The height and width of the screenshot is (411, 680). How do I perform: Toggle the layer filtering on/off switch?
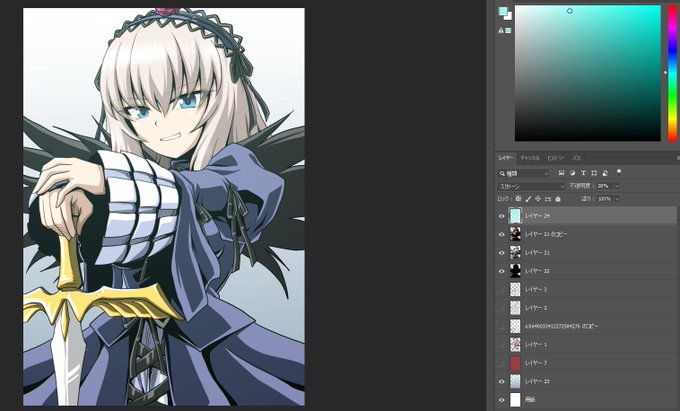click(619, 172)
